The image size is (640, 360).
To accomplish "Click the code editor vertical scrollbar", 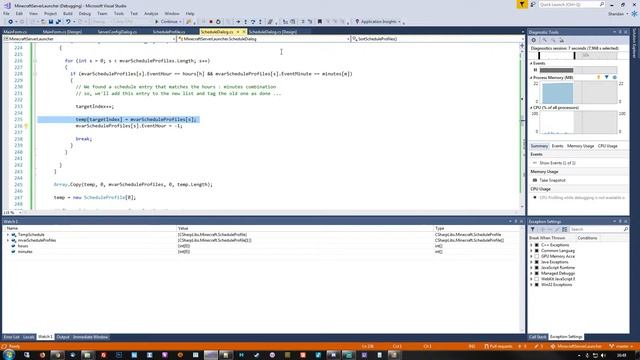I will click(x=522, y=127).
